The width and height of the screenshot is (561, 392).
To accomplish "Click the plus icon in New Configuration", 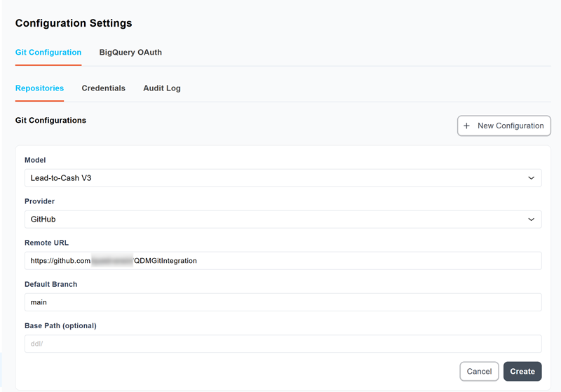I will (466, 126).
